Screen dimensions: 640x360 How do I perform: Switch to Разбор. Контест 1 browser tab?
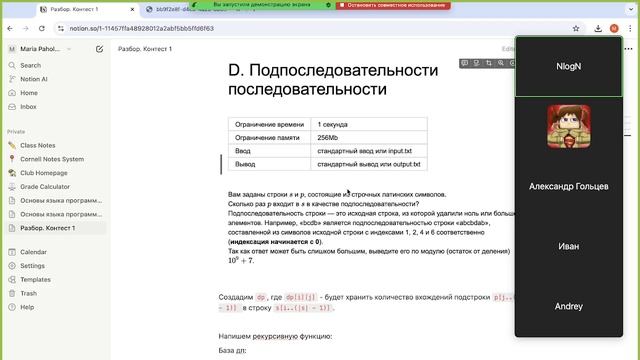point(88,9)
